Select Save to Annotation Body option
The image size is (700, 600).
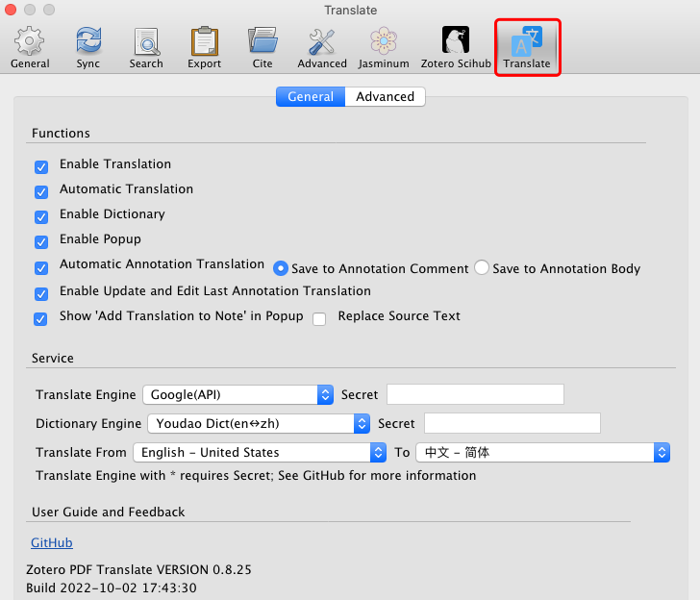coord(481,268)
